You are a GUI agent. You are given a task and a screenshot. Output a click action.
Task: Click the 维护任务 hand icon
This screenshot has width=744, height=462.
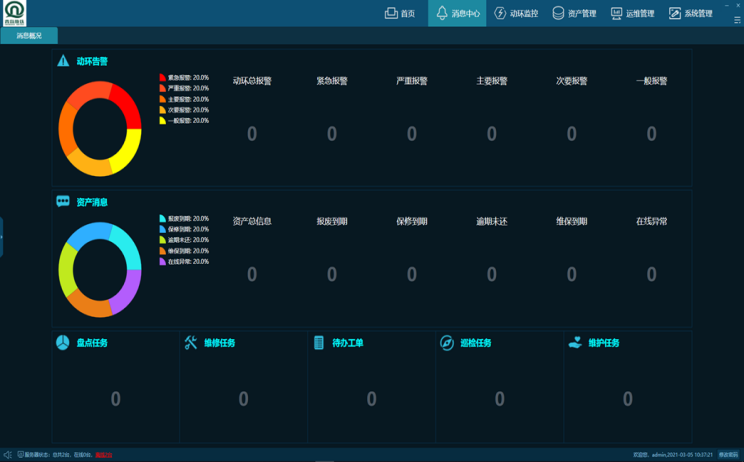pos(575,343)
